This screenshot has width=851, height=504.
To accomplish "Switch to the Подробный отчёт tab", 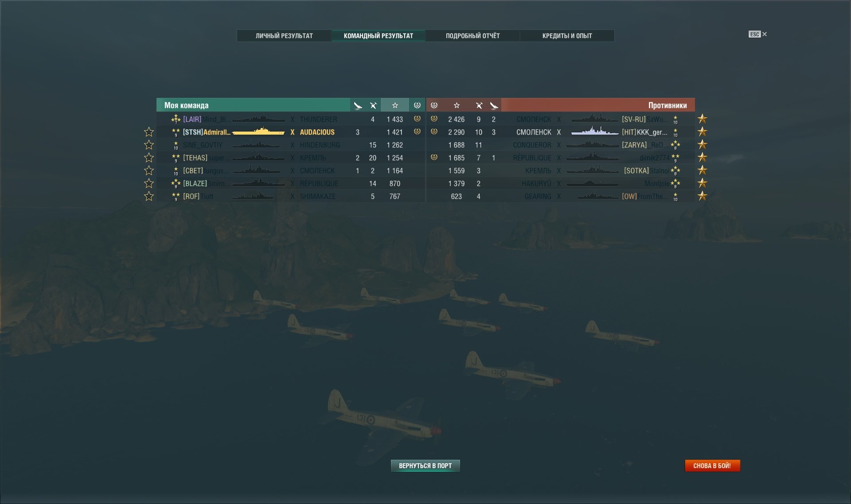I will tap(472, 35).
